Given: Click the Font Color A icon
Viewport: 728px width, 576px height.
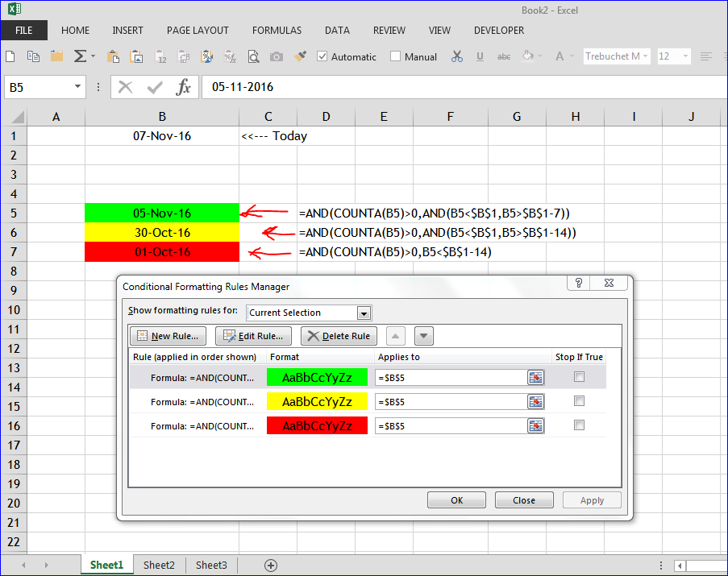Looking at the screenshot, I should (x=560, y=56).
